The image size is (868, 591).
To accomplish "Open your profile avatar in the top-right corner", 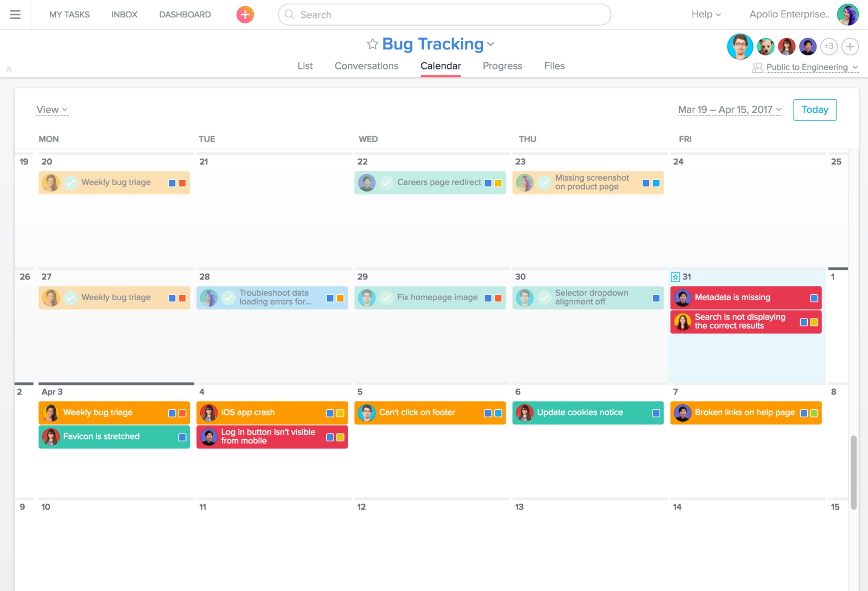I will pos(848,15).
